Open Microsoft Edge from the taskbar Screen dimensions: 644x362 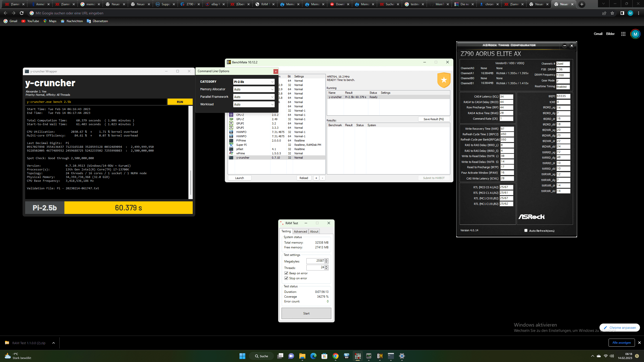click(313, 356)
